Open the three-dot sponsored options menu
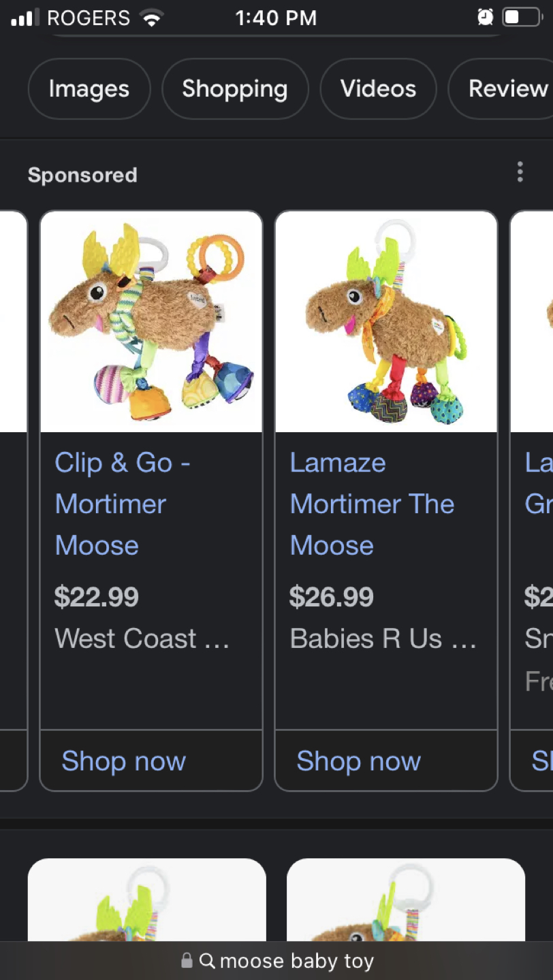This screenshot has height=980, width=553. 520,172
